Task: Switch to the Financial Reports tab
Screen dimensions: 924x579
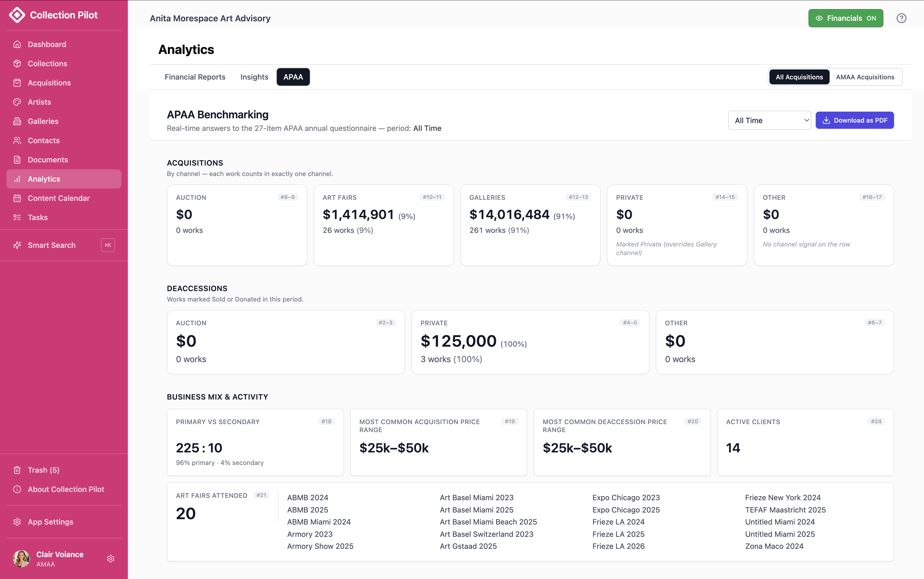Action: (195, 77)
